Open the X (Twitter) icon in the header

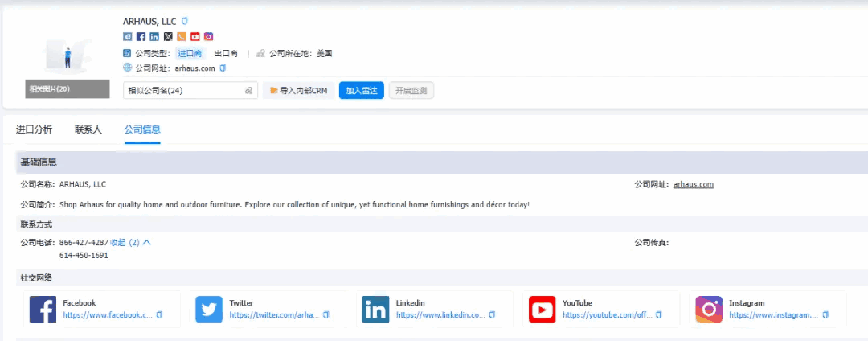[x=168, y=36]
